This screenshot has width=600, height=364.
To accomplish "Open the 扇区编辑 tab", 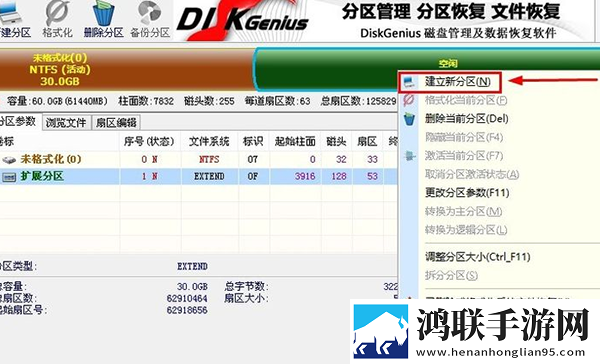I will 116,123.
